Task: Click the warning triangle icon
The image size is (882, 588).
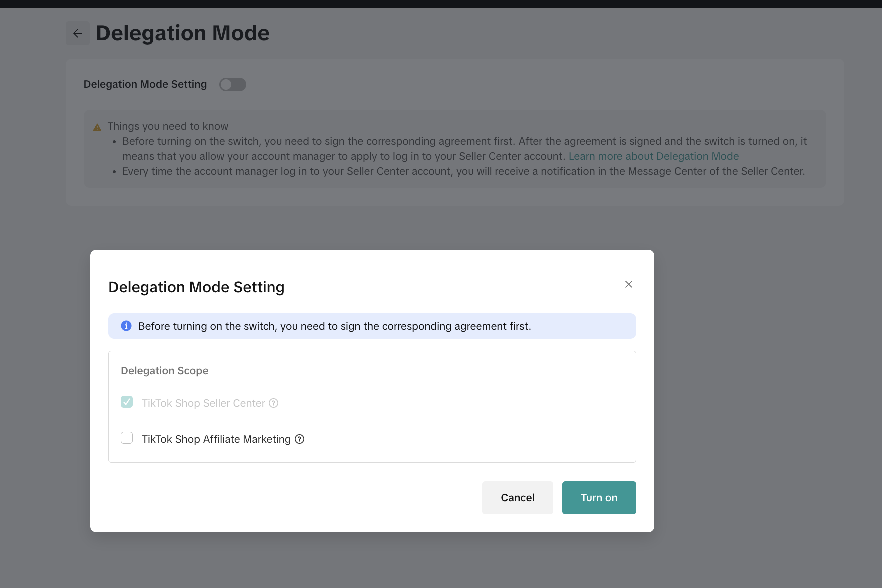Action: click(x=97, y=127)
